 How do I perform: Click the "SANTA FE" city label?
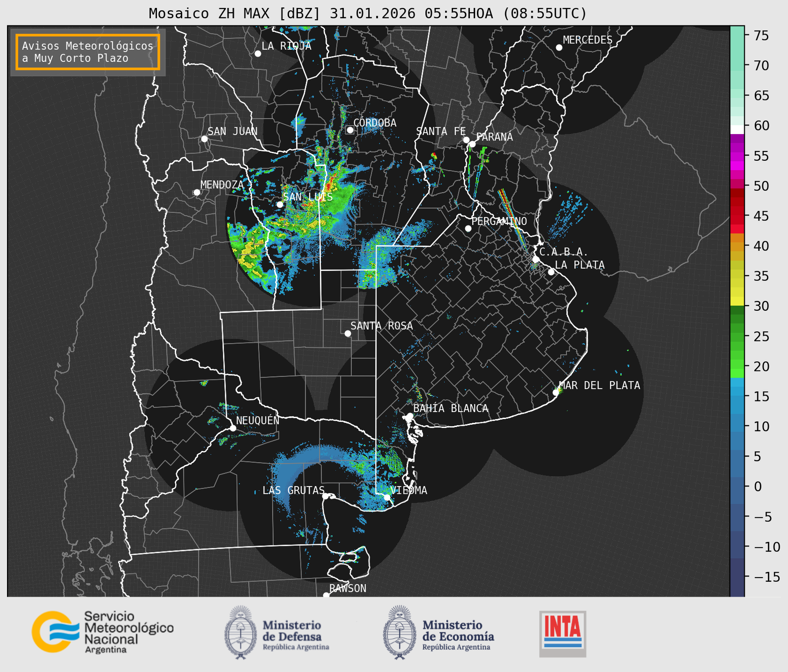point(441,131)
